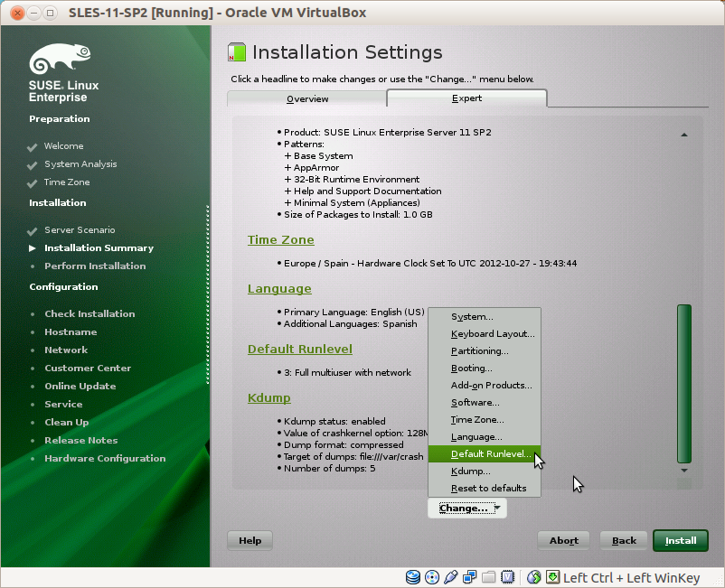Pick Add-on Products... in the menu
The image size is (725, 588).
pos(485,385)
